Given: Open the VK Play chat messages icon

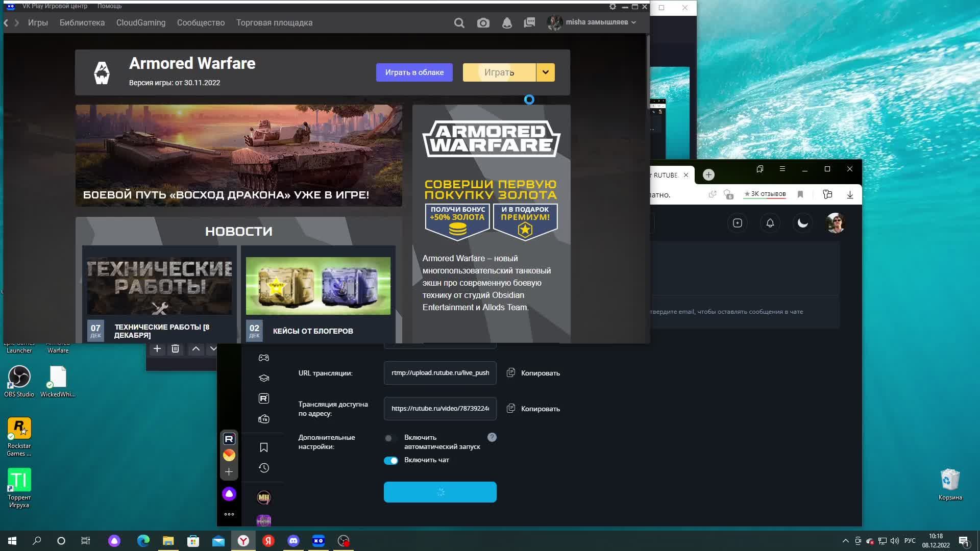Looking at the screenshot, I should [x=529, y=23].
